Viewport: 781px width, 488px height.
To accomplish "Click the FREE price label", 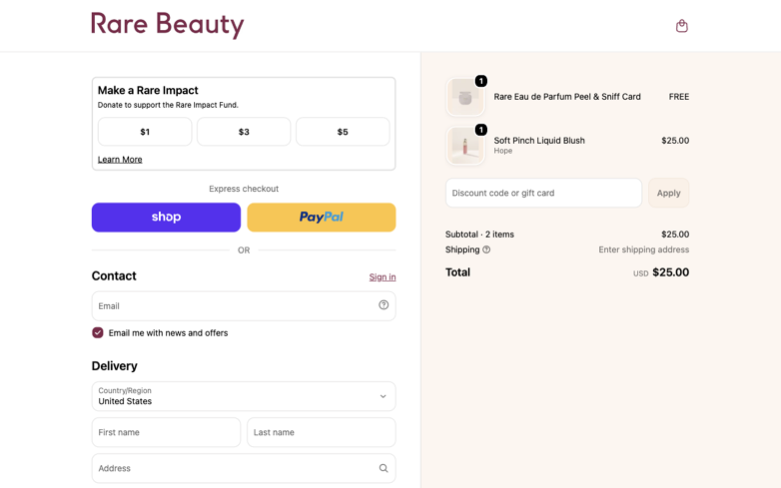I will tap(679, 97).
